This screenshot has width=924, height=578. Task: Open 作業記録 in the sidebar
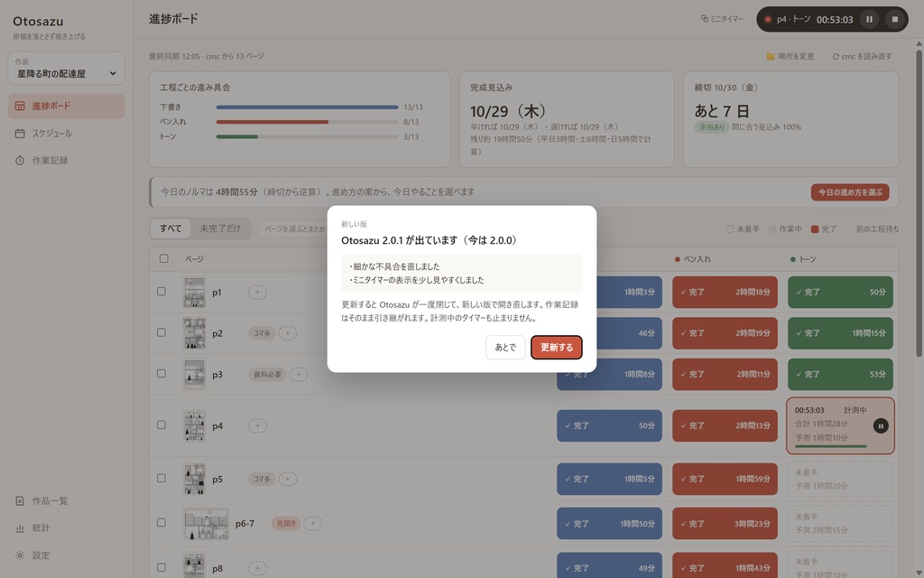pos(66,161)
